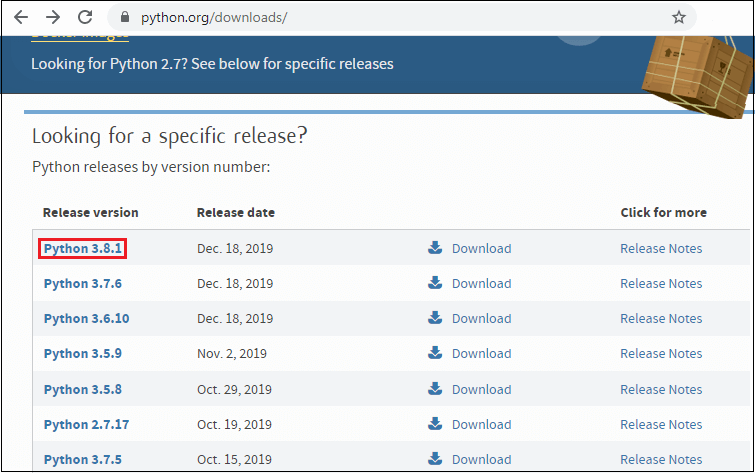Download Python 3.7.6 via Download link
Screen dimensions: 755x473
481,283
